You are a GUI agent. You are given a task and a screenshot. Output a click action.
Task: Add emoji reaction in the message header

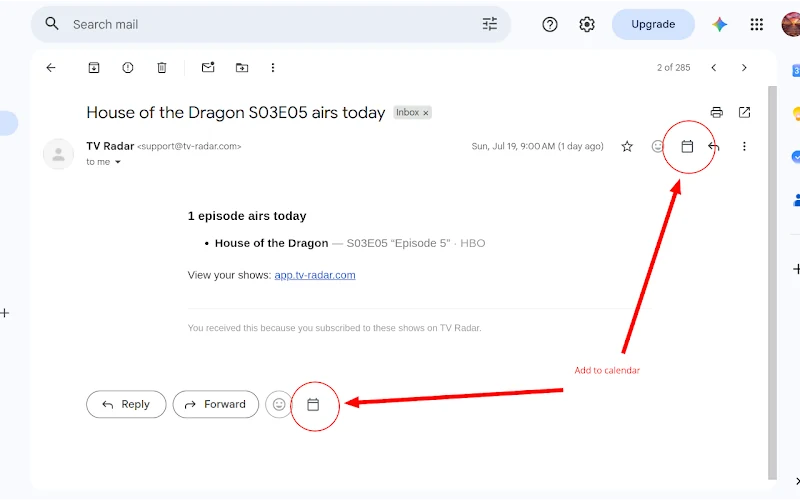657,146
